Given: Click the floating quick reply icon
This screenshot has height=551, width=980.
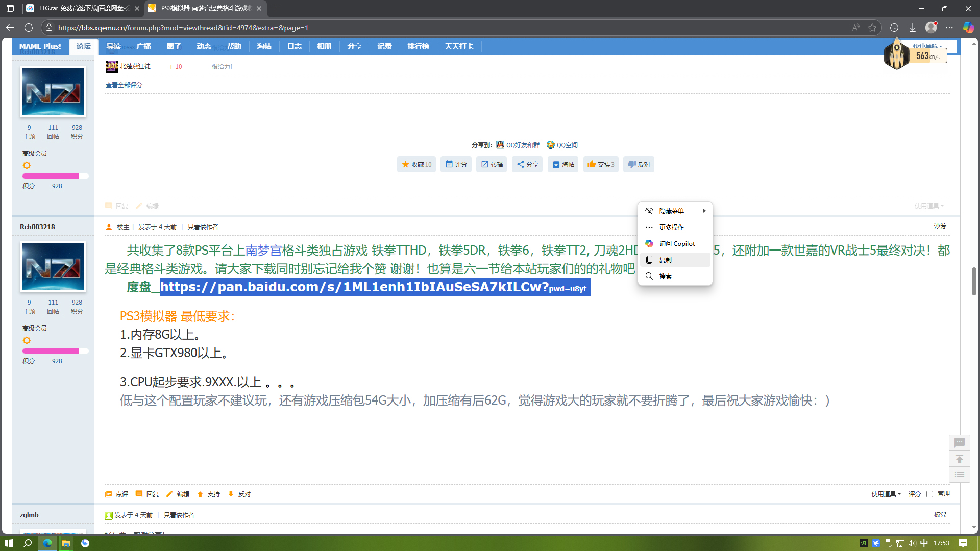Looking at the screenshot, I should [960, 442].
